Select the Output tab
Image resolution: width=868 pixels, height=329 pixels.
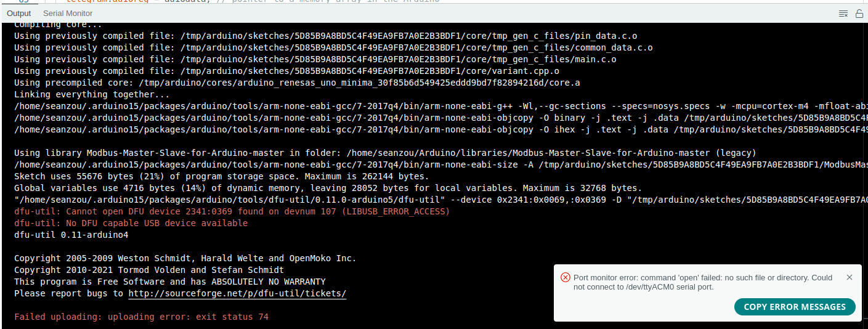coord(19,13)
